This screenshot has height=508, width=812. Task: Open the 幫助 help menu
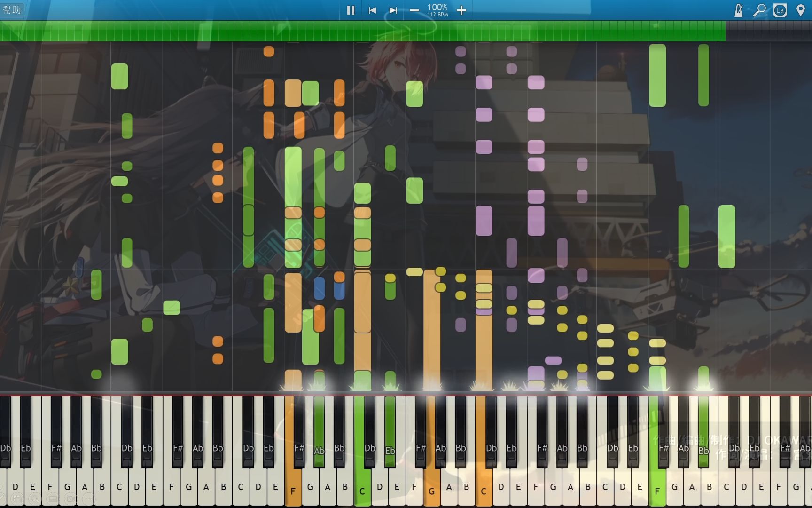12,10
